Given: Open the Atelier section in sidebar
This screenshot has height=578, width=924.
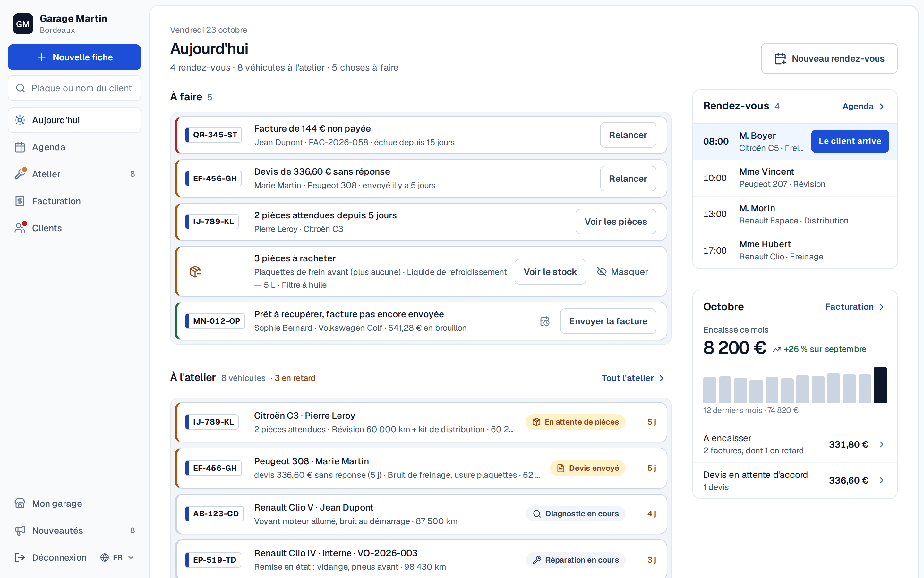Looking at the screenshot, I should [x=74, y=174].
